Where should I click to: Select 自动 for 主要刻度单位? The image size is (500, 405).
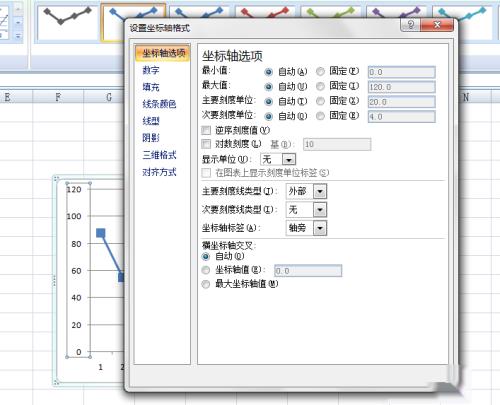269,102
